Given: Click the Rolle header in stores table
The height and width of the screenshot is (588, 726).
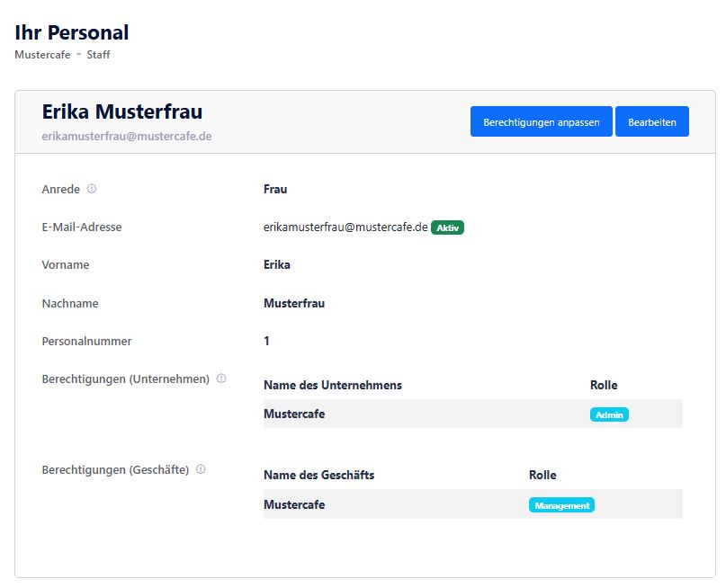Looking at the screenshot, I should click(x=542, y=475).
